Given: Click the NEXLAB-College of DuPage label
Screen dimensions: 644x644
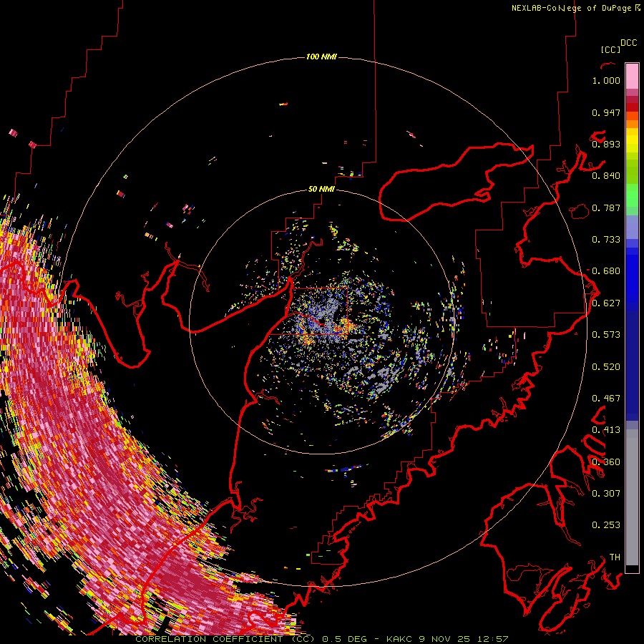Looking at the screenshot, I should pos(576,8).
